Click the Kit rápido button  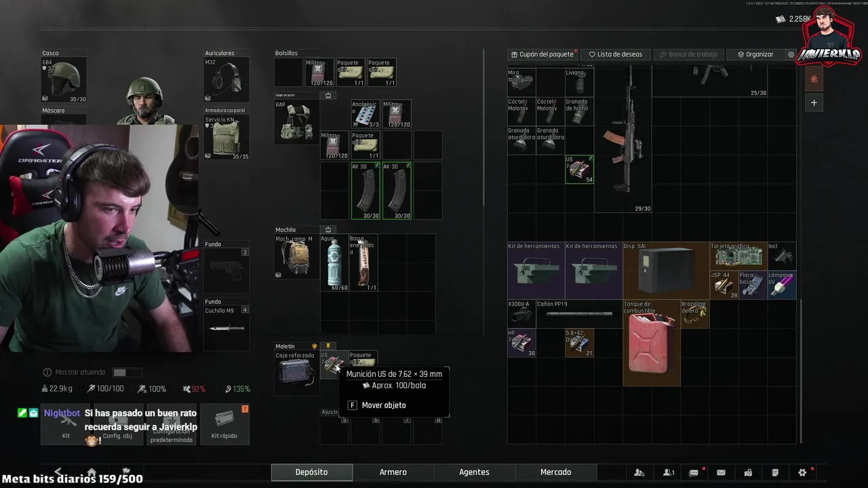[x=224, y=424]
